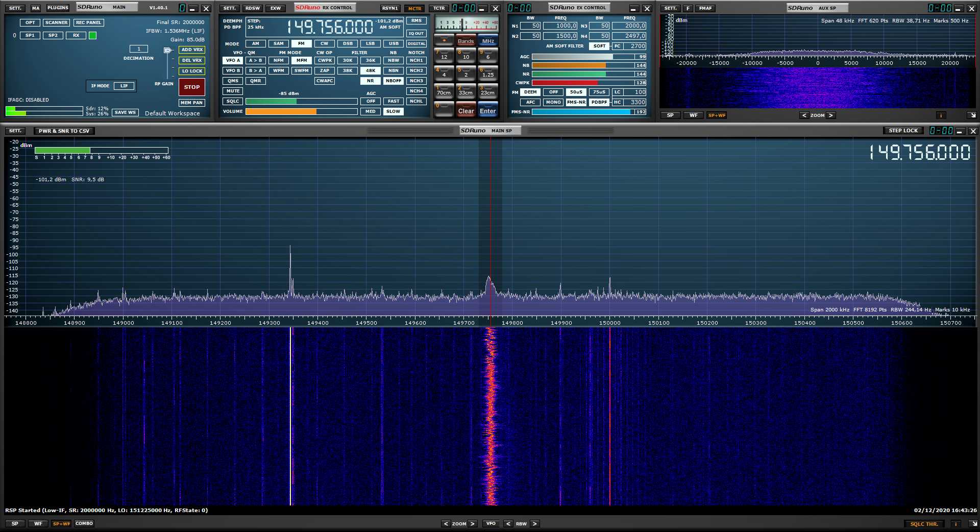Adjust the AGC level bar in EX Control

(x=583, y=57)
